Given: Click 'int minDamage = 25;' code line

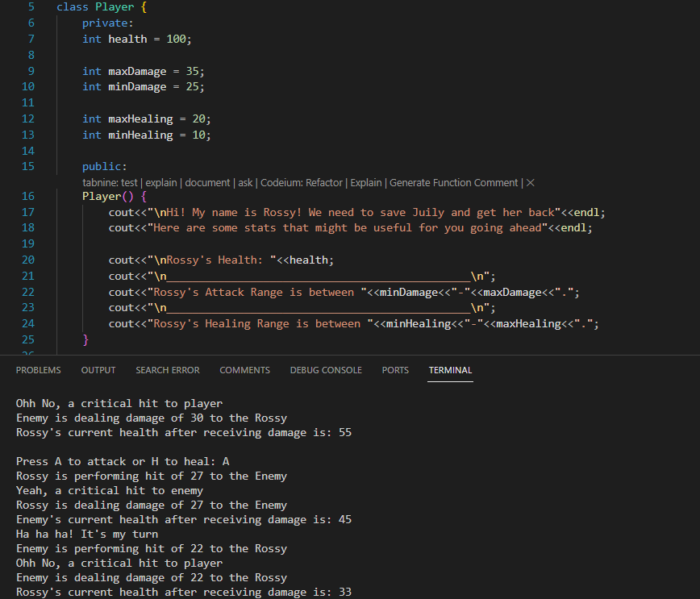Looking at the screenshot, I should tap(144, 86).
